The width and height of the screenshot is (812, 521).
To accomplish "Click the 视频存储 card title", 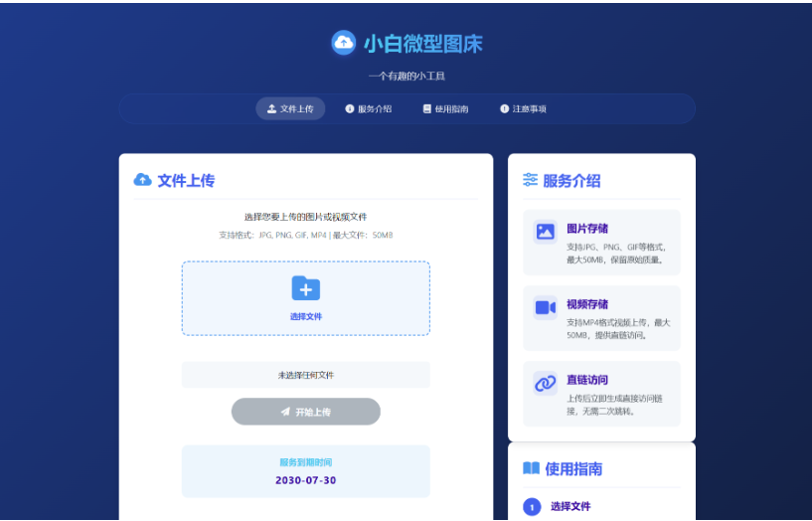I will 587,304.
